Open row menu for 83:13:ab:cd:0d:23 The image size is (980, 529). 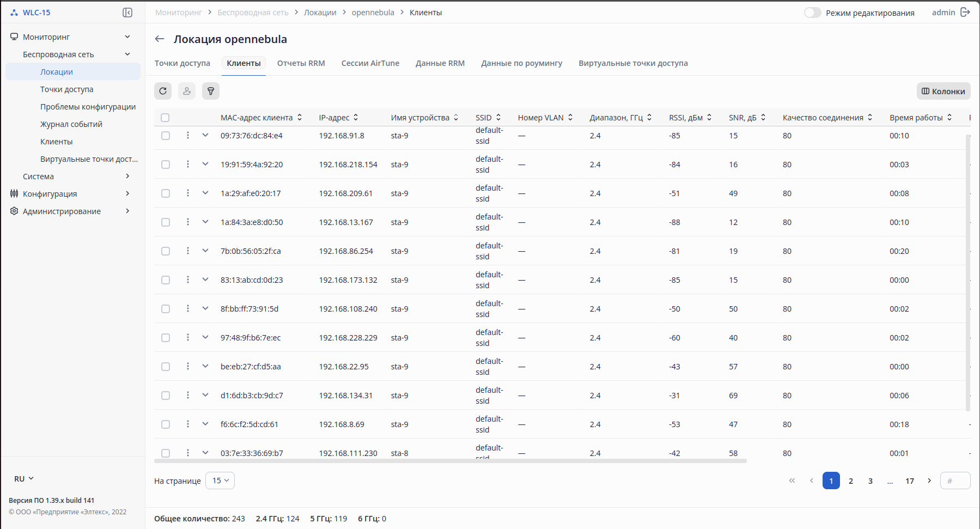(x=188, y=279)
